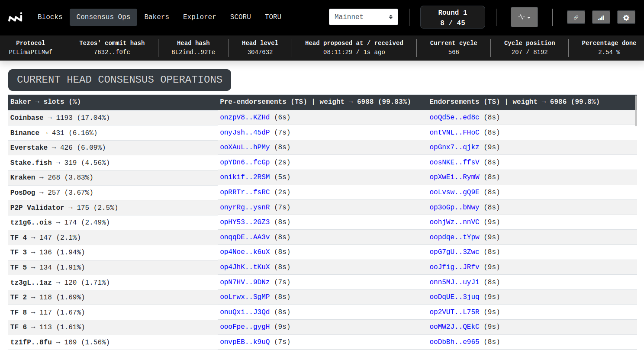Go to the Explorer tab
Viewport: 644px width, 350px height.
coord(200,17)
